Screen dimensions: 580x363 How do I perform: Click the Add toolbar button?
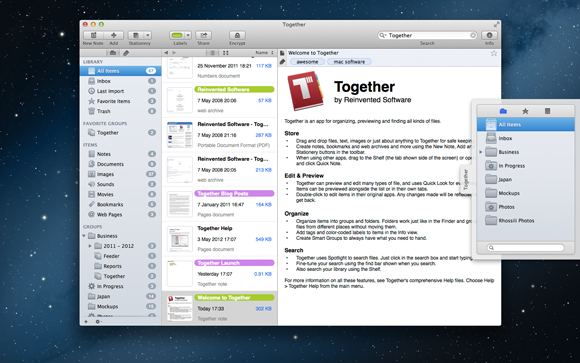(x=114, y=35)
